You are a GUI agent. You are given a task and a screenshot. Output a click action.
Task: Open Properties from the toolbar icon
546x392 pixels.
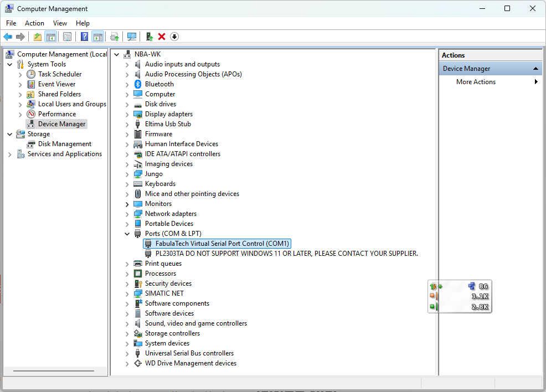coord(67,37)
